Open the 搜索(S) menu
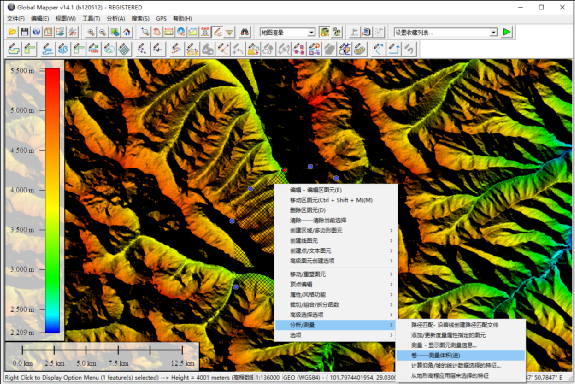The image size is (575, 384). [x=140, y=18]
